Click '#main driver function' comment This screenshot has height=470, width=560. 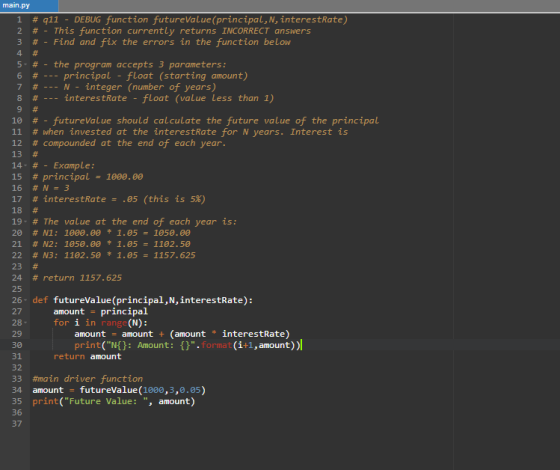pyautogui.click(x=88, y=379)
